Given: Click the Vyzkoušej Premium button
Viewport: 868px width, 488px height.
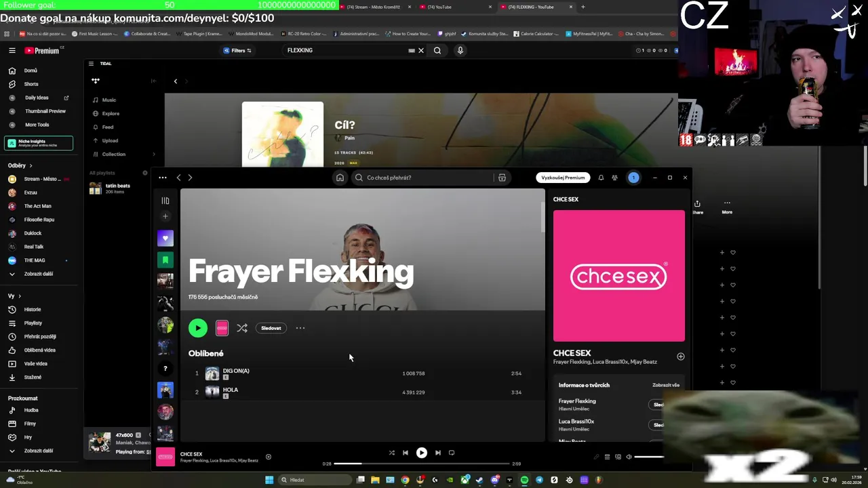Looking at the screenshot, I should tap(563, 178).
